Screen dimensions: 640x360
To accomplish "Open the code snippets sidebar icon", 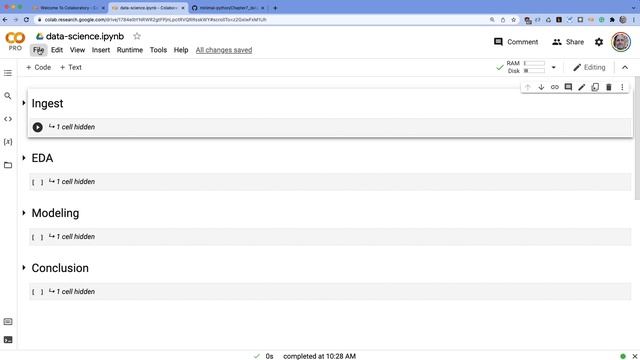I will [8, 119].
